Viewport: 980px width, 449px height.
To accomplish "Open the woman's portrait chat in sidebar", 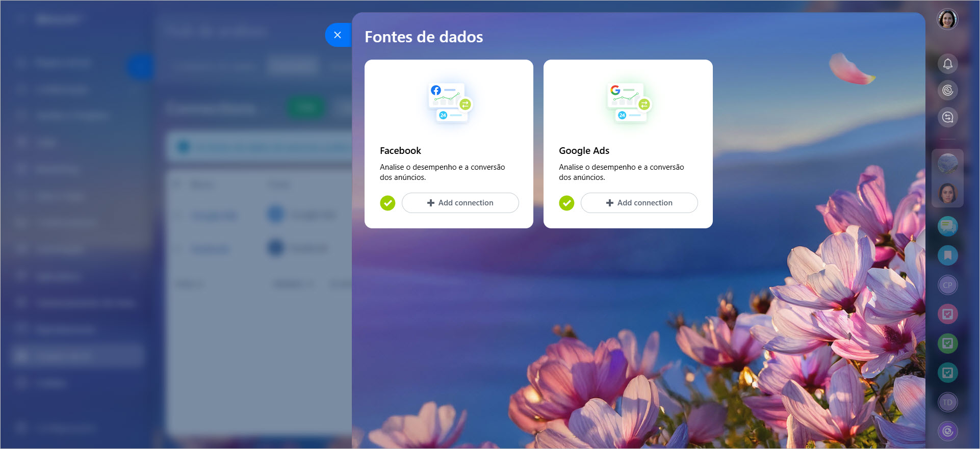I will pyautogui.click(x=947, y=193).
